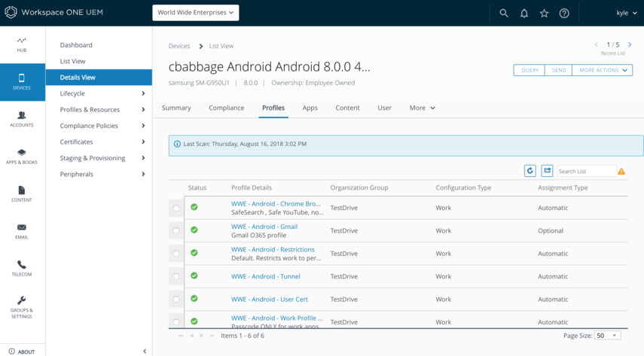Open Apps & Books in sidebar
Screen dimensions: 644x356
click(x=22, y=157)
